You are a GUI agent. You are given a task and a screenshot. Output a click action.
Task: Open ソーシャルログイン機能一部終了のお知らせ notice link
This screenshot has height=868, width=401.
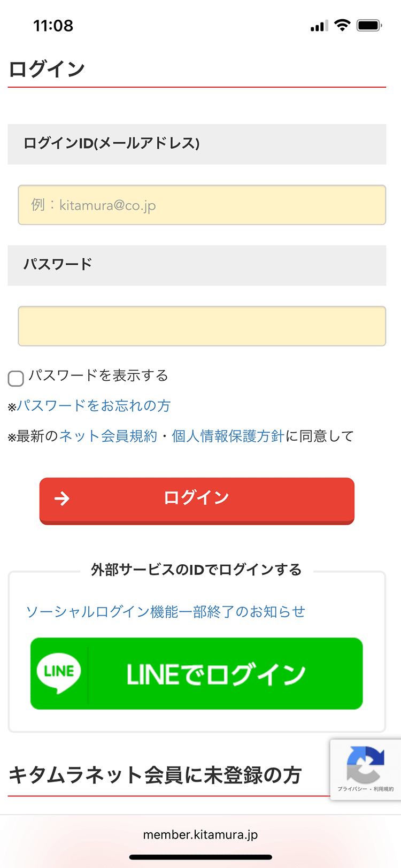(166, 612)
